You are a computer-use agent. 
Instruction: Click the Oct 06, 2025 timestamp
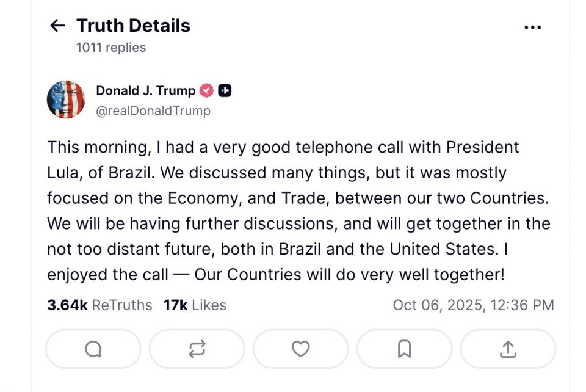[473, 305]
